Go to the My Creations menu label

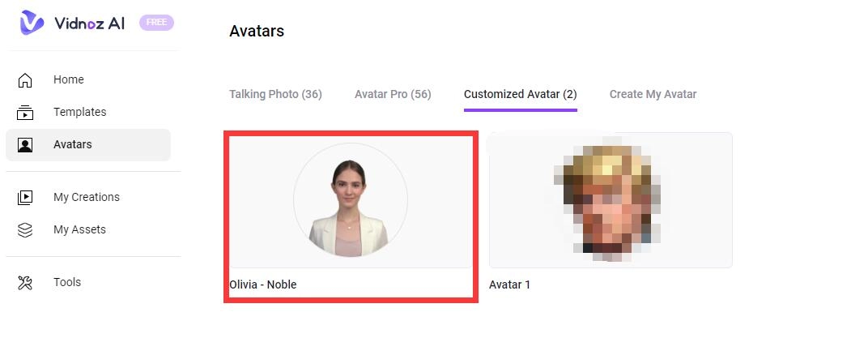pyautogui.click(x=86, y=197)
